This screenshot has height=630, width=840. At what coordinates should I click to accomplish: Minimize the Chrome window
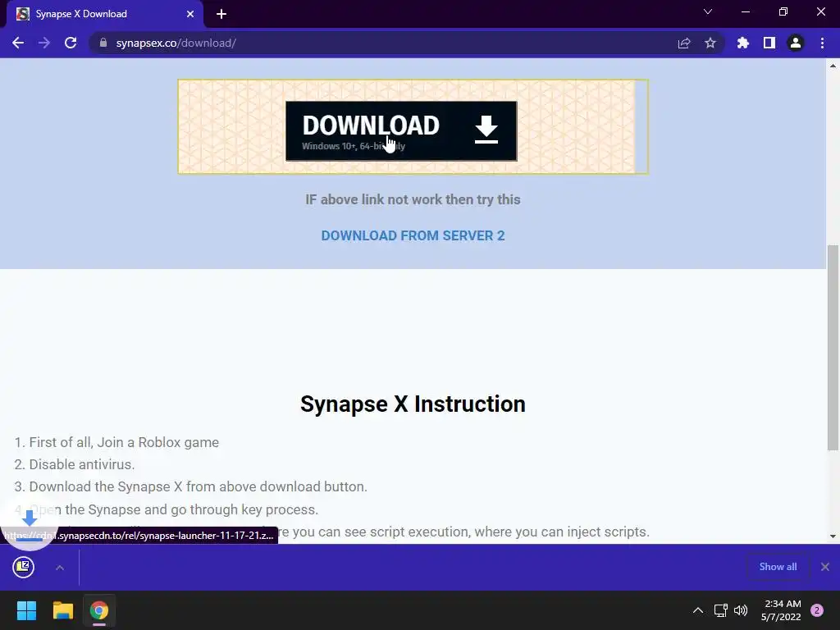pyautogui.click(x=745, y=11)
